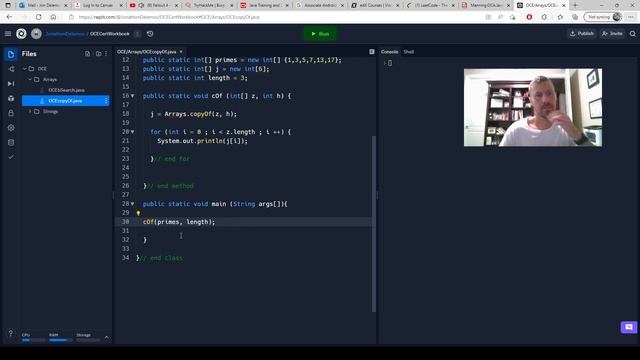Open the user avatar in the header

[36, 34]
